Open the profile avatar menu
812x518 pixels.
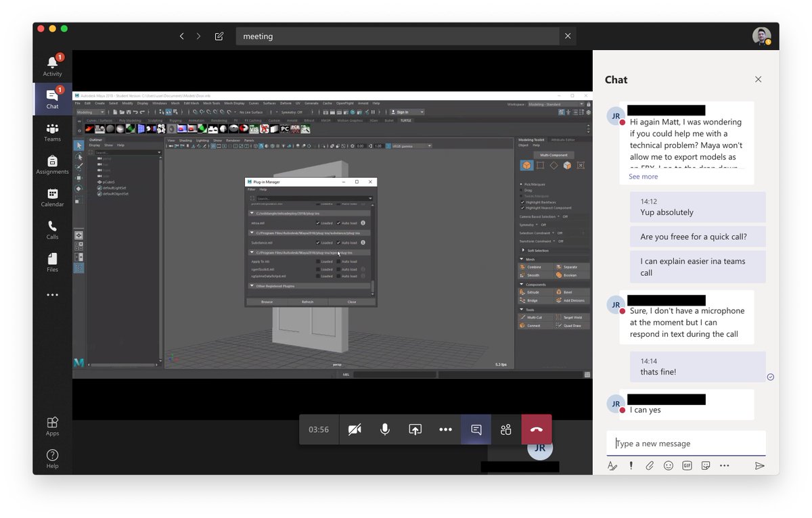[762, 37]
